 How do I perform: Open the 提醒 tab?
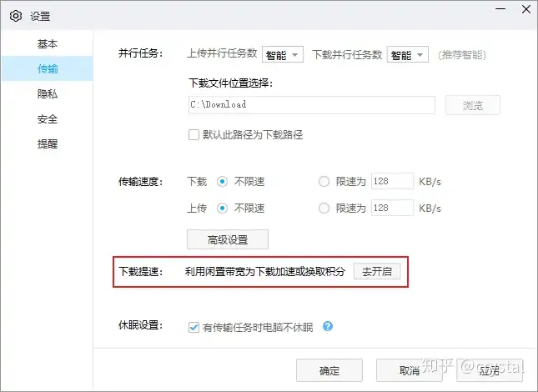click(48, 144)
